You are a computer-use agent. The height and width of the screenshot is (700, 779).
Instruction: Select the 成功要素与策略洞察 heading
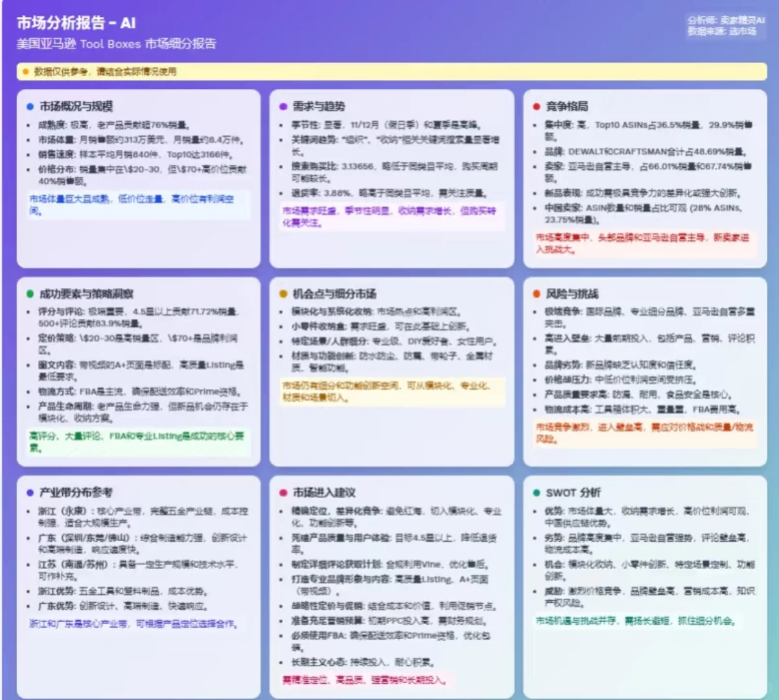click(87, 294)
